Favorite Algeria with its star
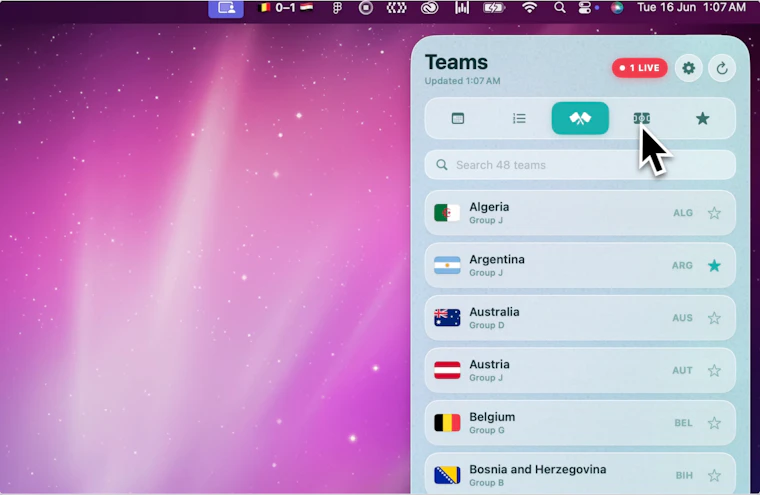This screenshot has height=495, width=760. [714, 213]
